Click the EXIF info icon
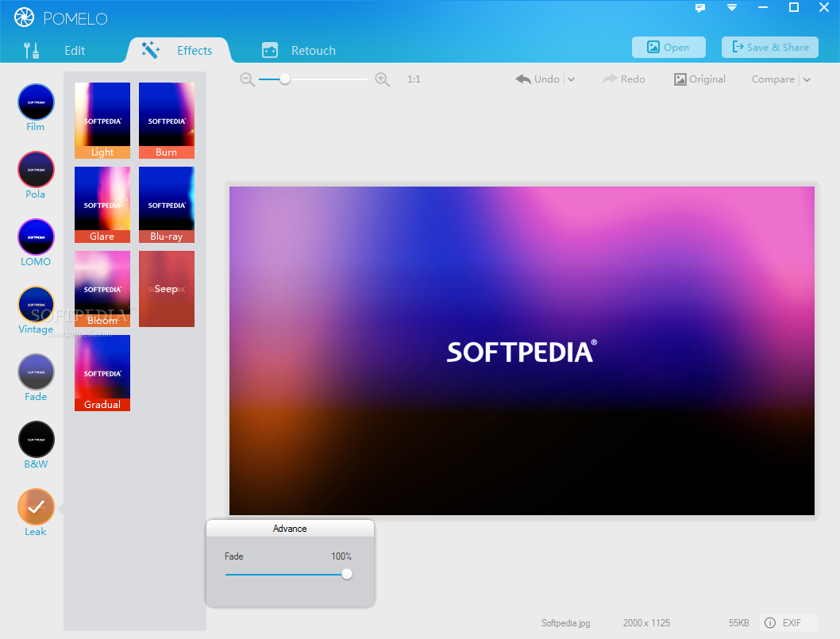 770,622
